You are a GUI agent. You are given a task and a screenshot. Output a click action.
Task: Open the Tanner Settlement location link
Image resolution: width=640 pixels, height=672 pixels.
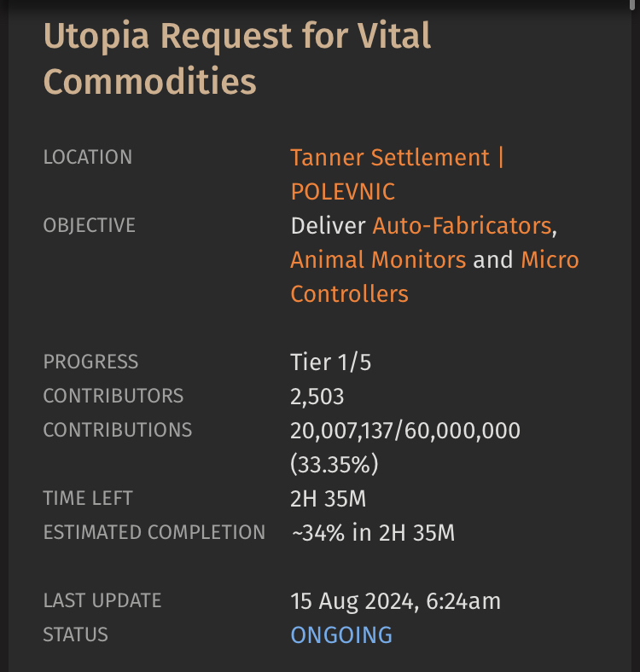390,157
